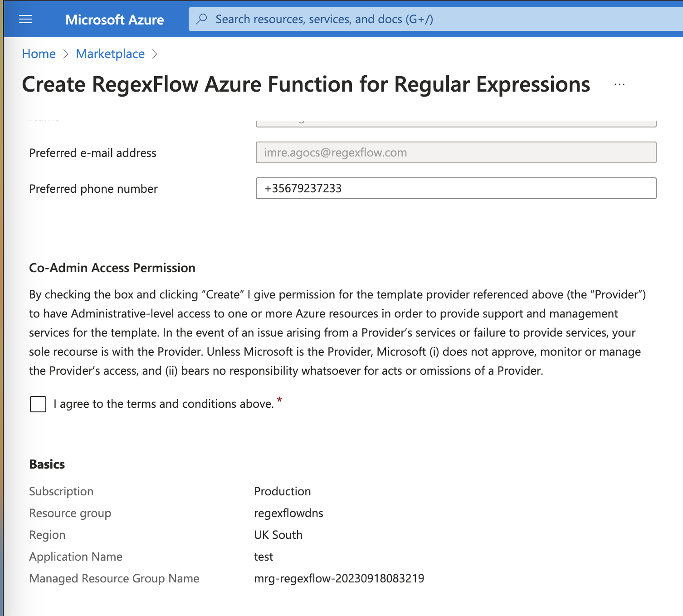This screenshot has height=616, width=683.
Task: Click the Microsoft Azure brand title
Action: (115, 20)
